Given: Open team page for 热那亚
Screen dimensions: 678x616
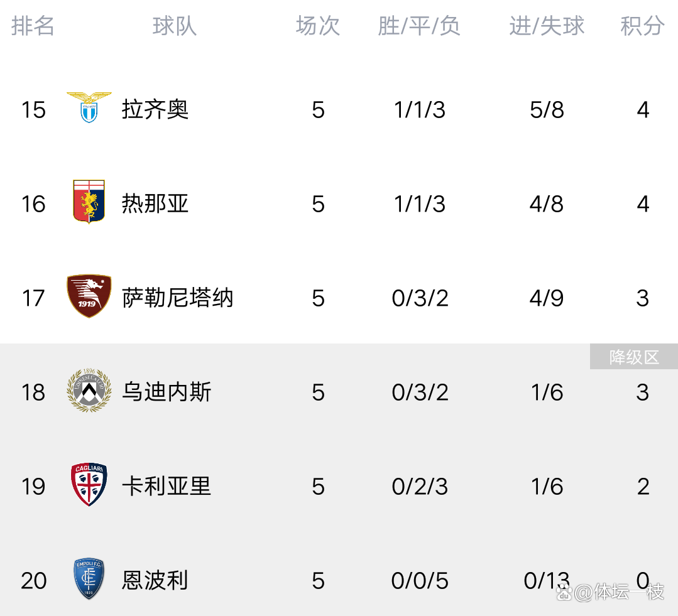Looking at the screenshot, I should [155, 203].
